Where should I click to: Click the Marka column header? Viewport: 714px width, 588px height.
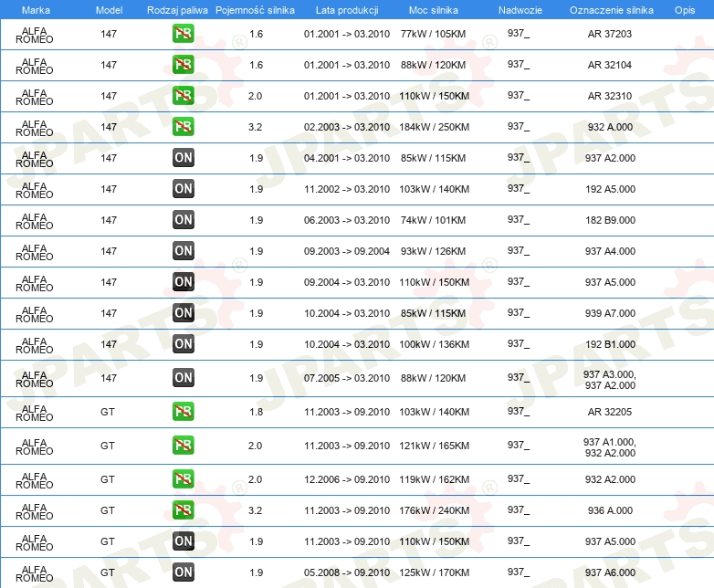(36, 10)
